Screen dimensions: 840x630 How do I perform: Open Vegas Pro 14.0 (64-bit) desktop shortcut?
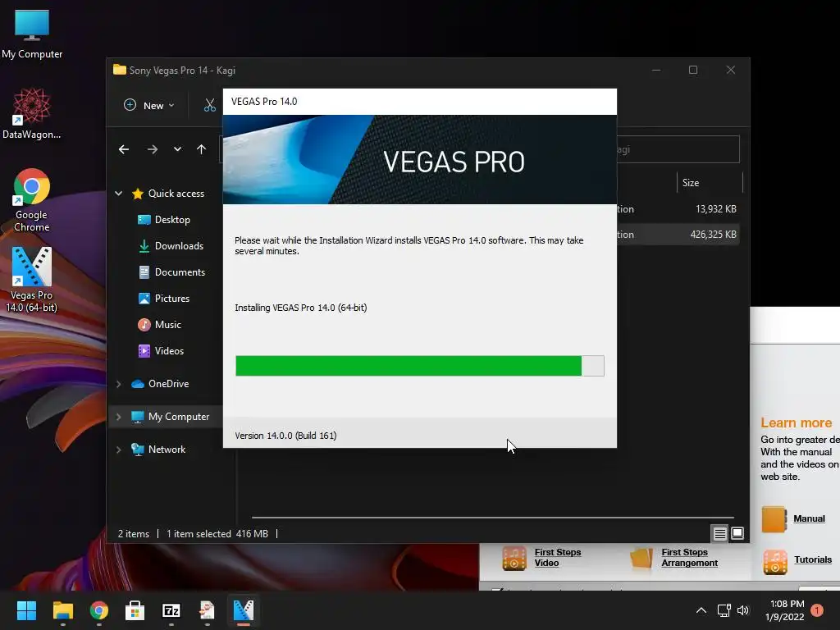click(x=32, y=279)
